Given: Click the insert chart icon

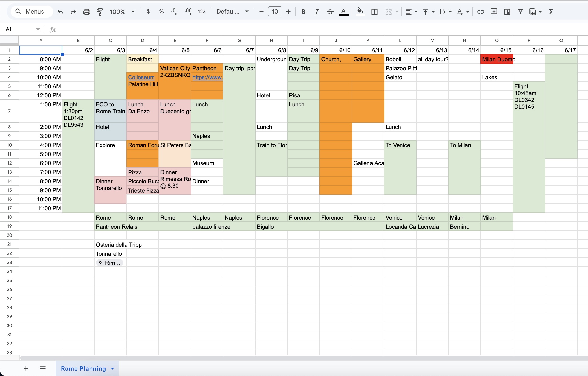Looking at the screenshot, I should 507,12.
